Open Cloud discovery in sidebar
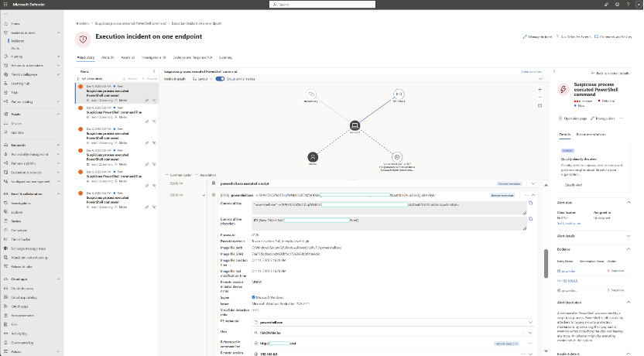The width and height of the screenshot is (644, 356). tap(22, 288)
